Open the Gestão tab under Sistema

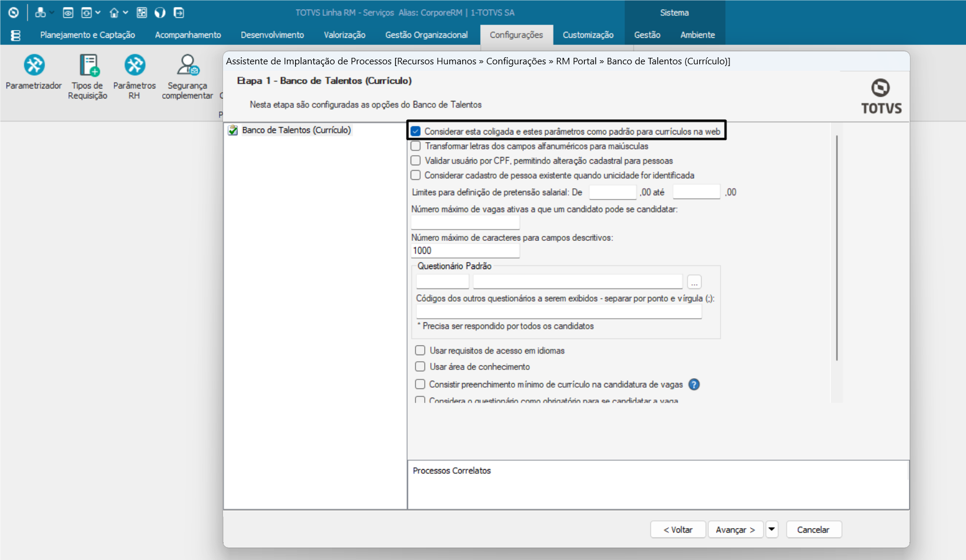coord(647,35)
